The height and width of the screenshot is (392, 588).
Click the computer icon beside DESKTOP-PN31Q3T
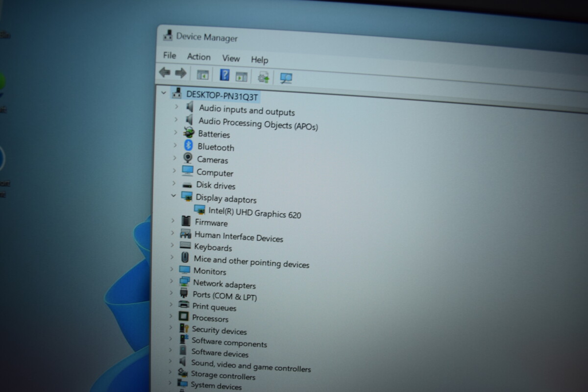[x=177, y=93]
